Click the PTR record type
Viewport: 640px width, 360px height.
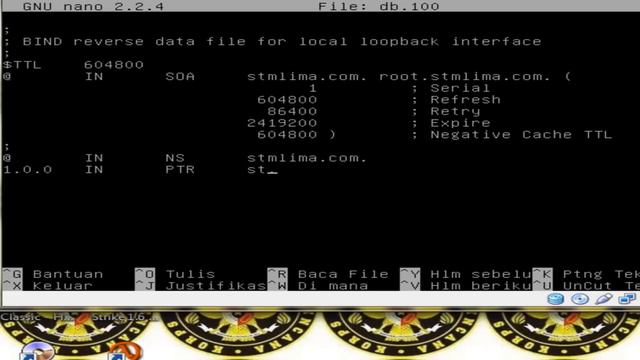180,169
